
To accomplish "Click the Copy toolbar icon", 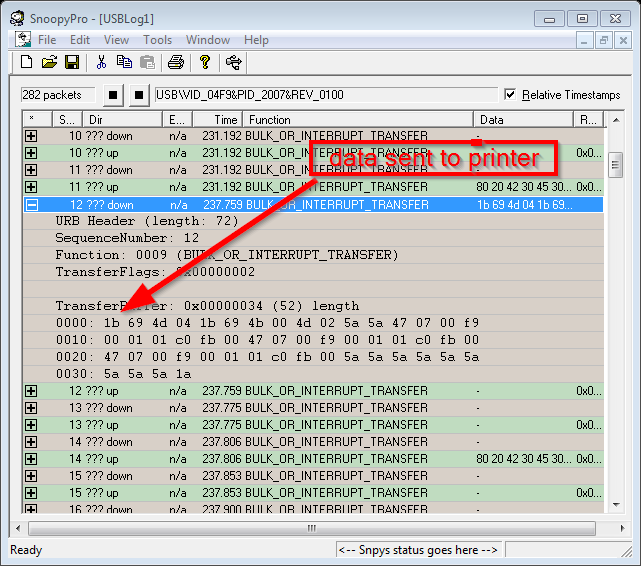I will point(124,62).
